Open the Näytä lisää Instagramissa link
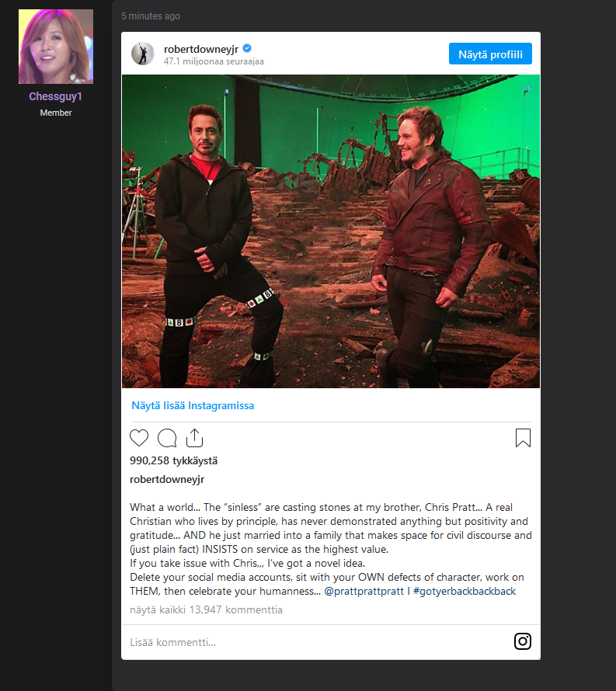 (193, 405)
